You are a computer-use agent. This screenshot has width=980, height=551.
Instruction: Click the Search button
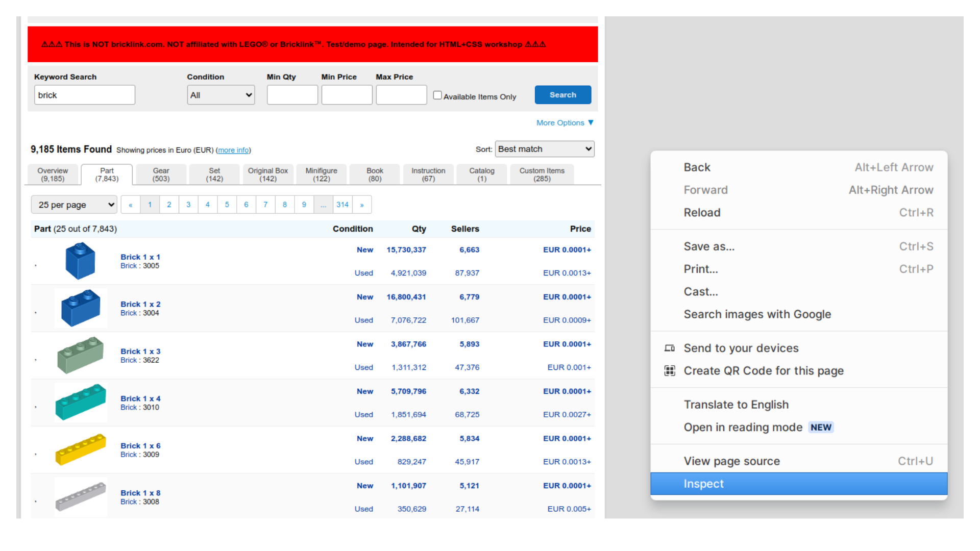pos(562,95)
